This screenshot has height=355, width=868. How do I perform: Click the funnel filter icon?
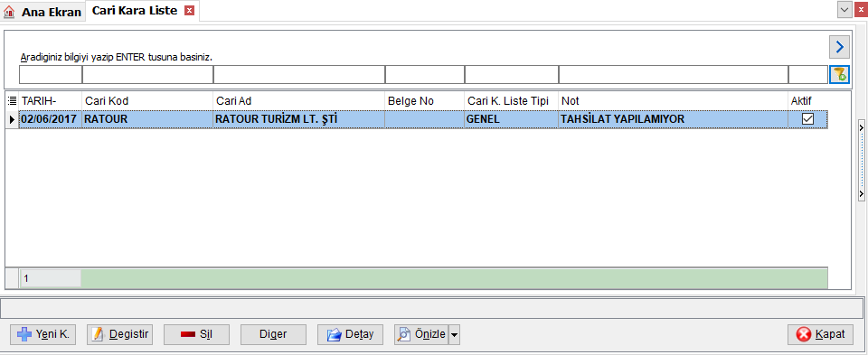point(839,75)
